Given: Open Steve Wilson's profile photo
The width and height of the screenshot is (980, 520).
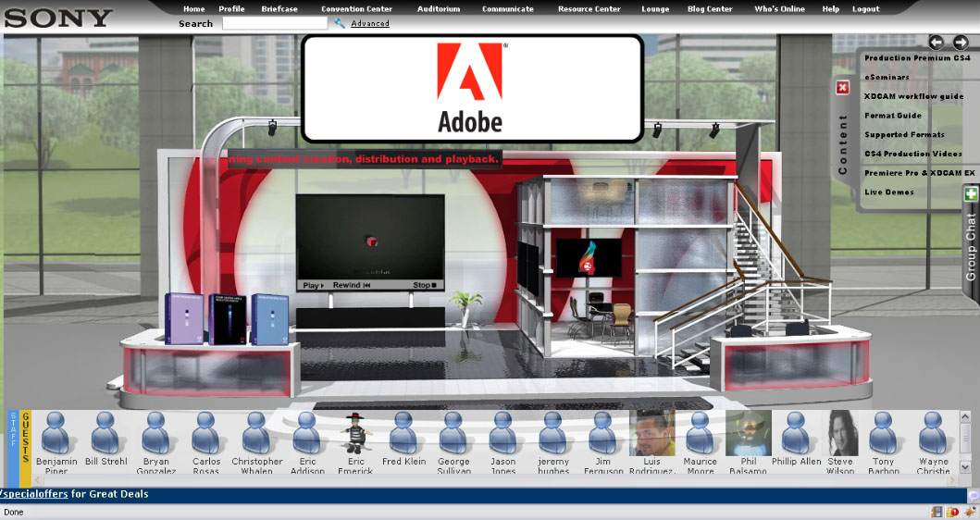Looking at the screenshot, I should click(x=841, y=433).
